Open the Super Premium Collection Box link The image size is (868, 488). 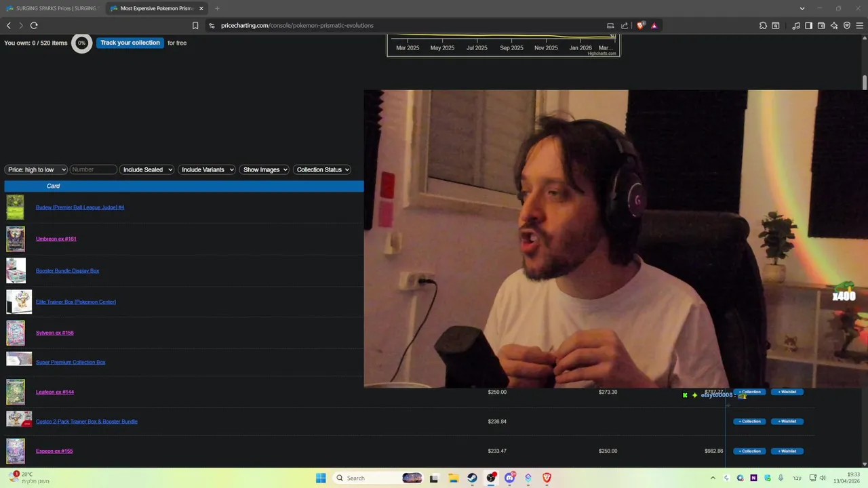pos(71,362)
